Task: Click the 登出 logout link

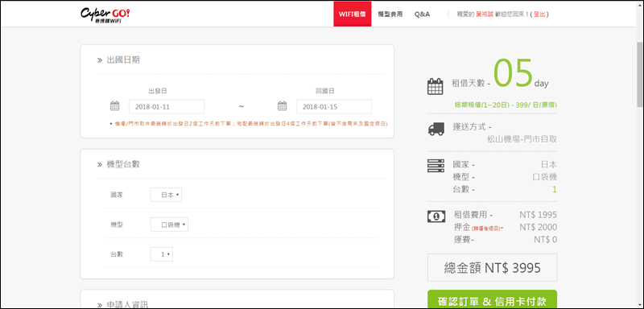Action: tap(539, 14)
